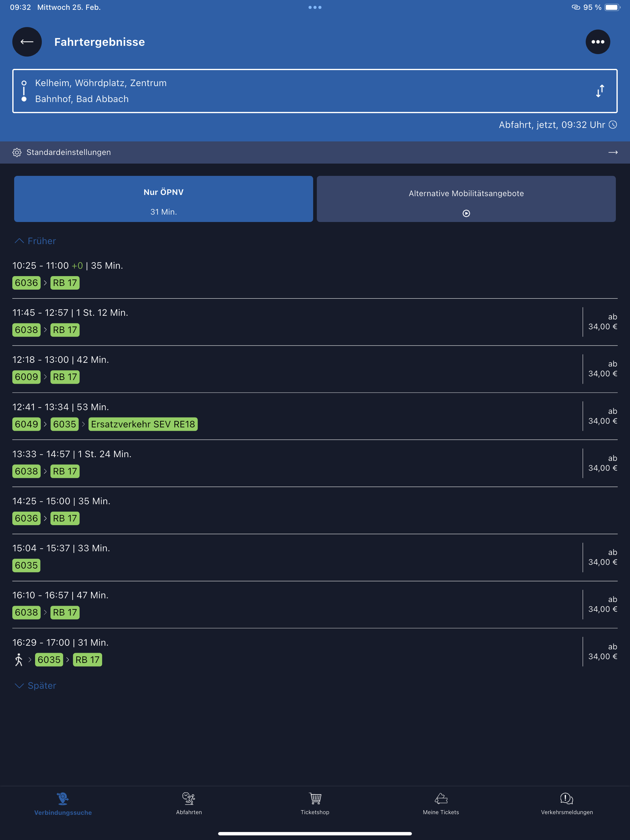Tap the Fahrtergebnisse page title

[100, 42]
